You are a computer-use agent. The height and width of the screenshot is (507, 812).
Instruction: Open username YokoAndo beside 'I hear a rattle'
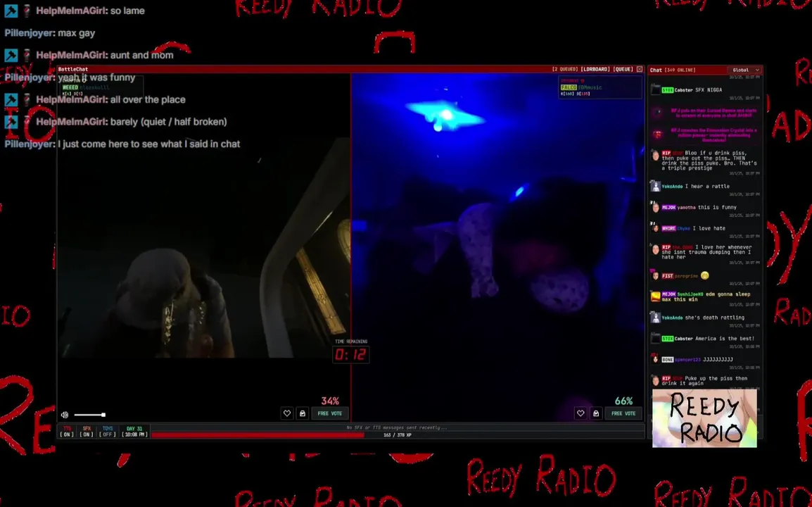click(672, 186)
